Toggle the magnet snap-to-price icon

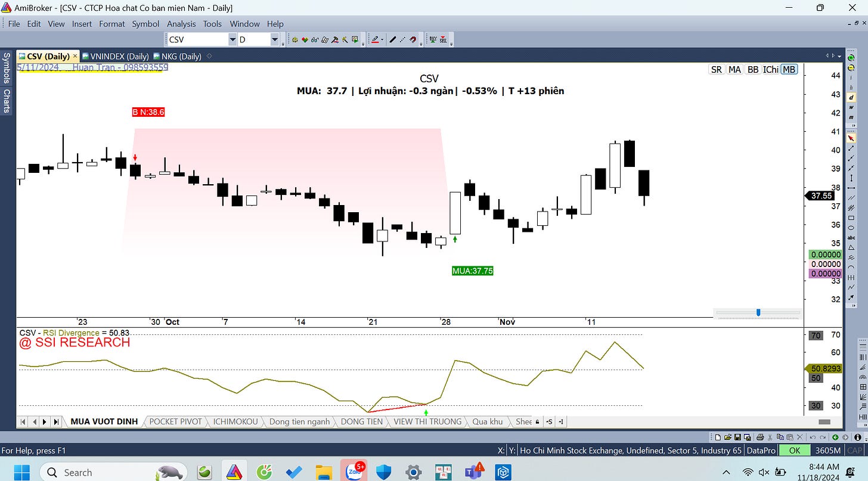pos(413,40)
